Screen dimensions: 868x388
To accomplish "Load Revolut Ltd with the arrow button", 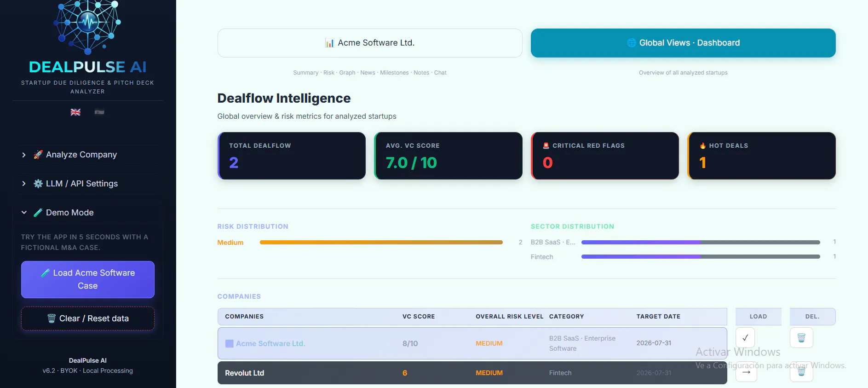I will click(x=746, y=371).
